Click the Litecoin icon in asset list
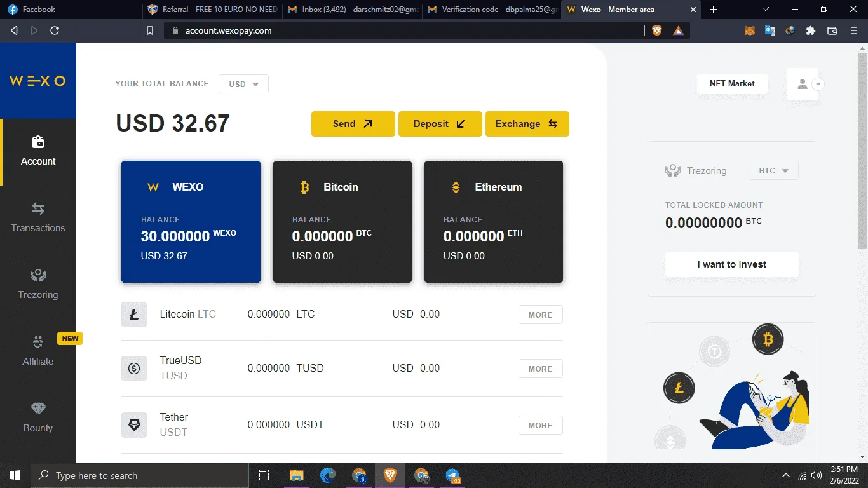This screenshot has height=488, width=868. pos(134,315)
